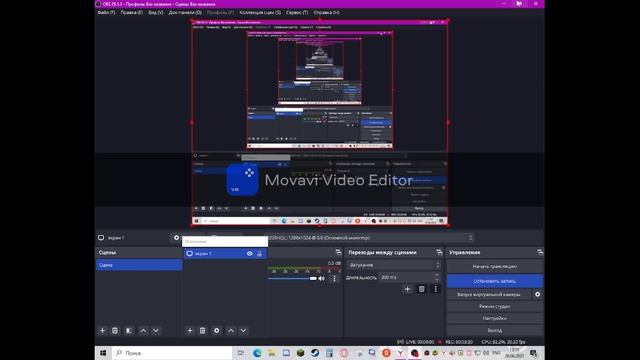
Task: Remove transition with the trash icon
Action: 422,289
